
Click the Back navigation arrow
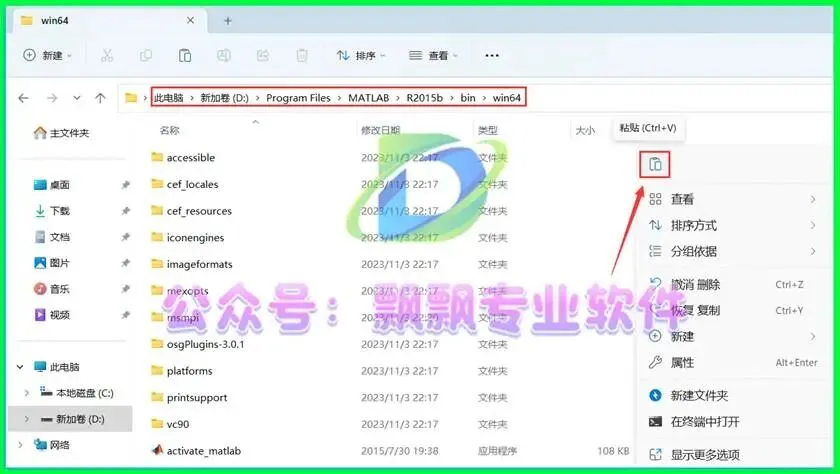click(x=24, y=98)
